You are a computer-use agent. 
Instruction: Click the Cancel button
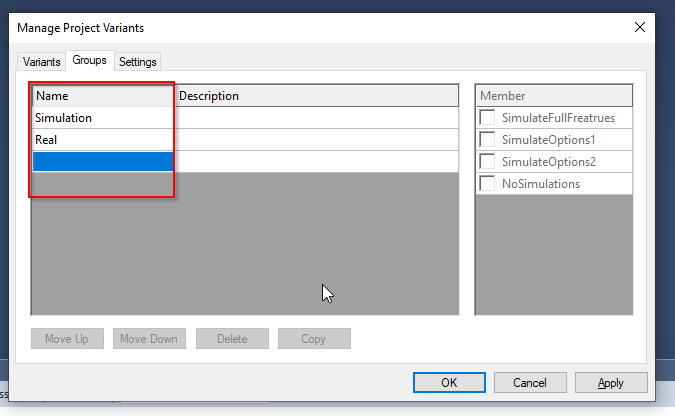(530, 382)
